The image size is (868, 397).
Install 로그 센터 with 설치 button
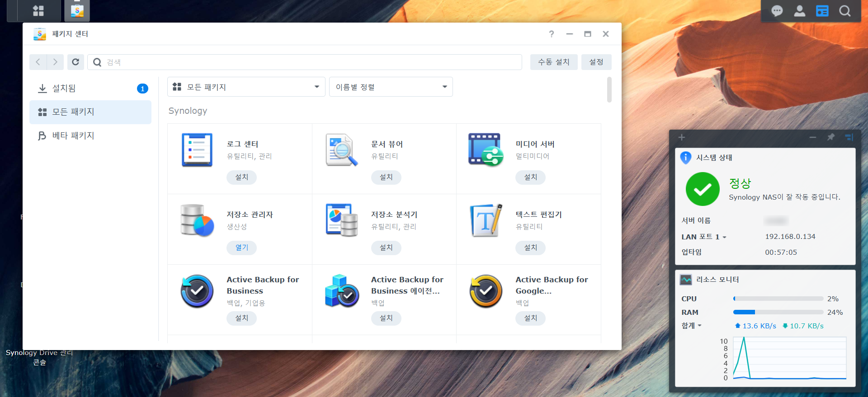click(241, 177)
